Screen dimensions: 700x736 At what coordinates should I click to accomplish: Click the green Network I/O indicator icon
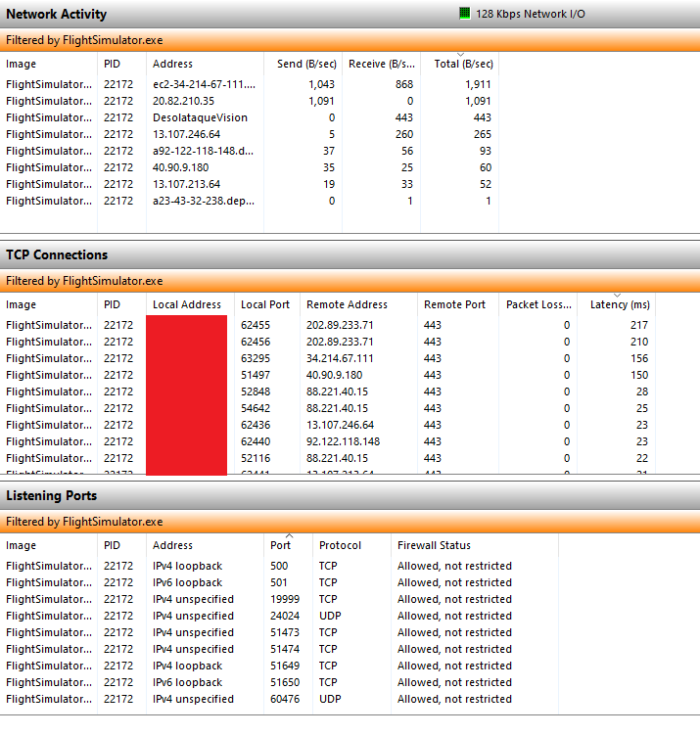(x=464, y=14)
